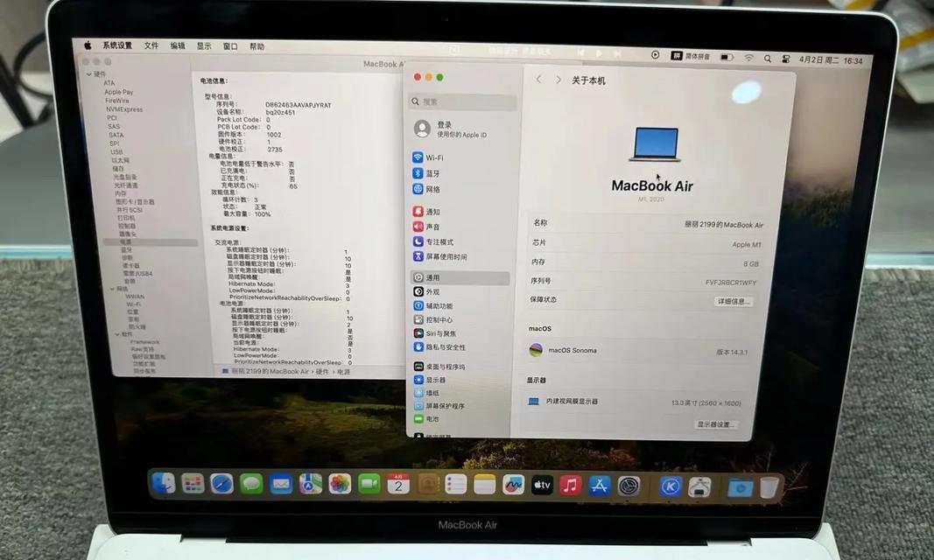Open the 文件 menu
Screen dimensions: 934x560
click(151, 45)
